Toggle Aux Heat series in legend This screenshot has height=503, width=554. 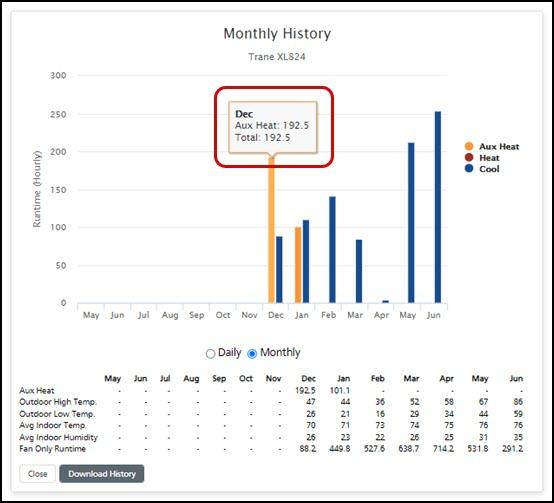[492, 146]
